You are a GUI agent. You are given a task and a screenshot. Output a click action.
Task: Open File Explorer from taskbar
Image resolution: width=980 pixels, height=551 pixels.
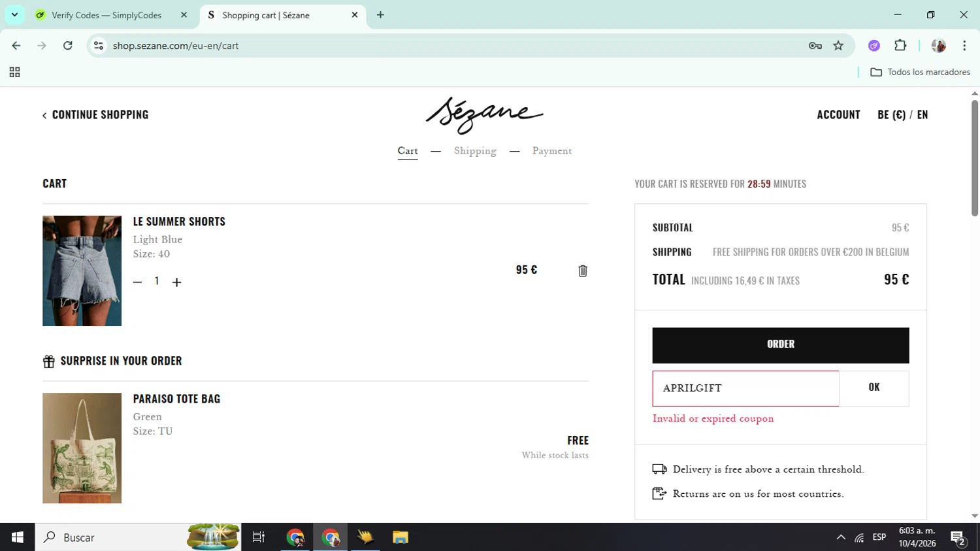pyautogui.click(x=400, y=537)
